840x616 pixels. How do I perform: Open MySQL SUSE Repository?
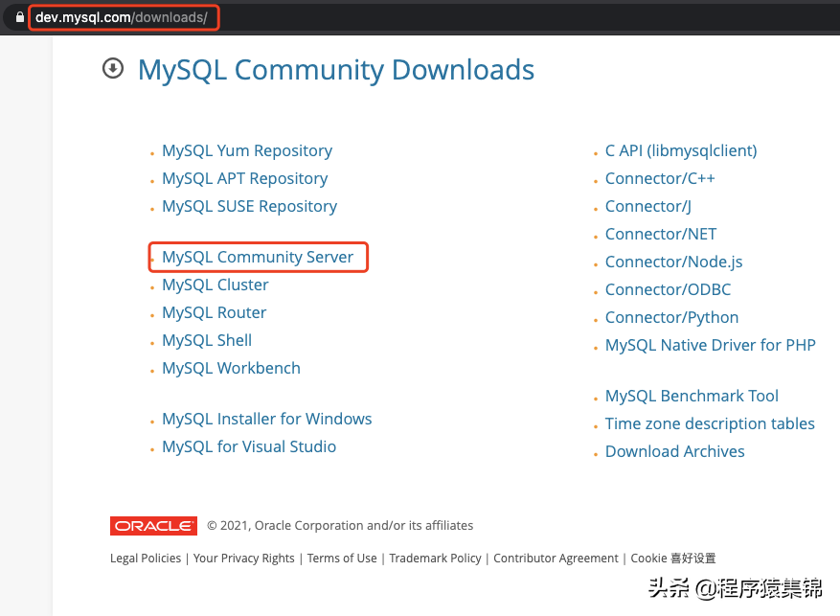(250, 207)
